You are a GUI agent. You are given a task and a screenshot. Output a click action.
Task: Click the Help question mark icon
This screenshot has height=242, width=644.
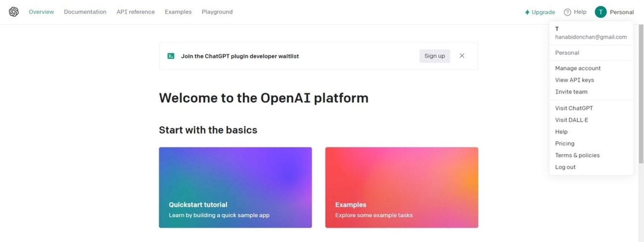568,12
